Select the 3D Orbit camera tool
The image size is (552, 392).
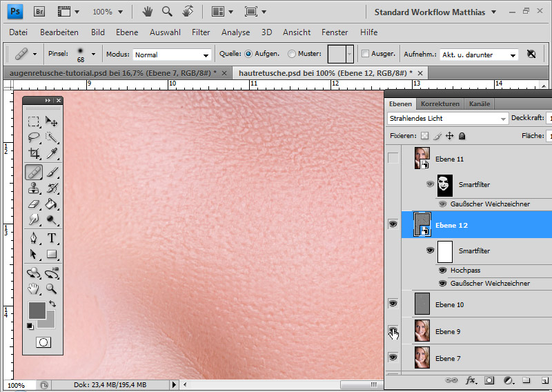coord(52,273)
